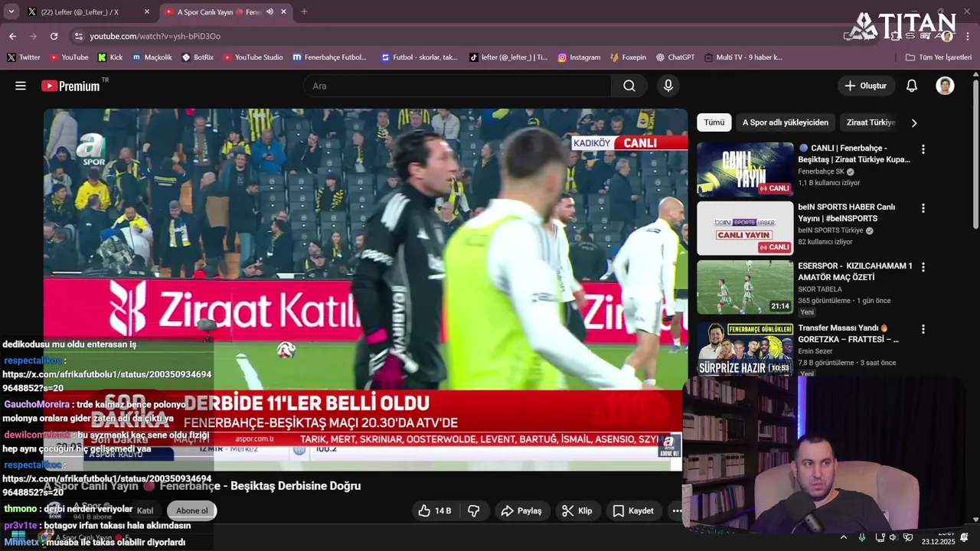Click the taskbar microphone tray icon
Viewport: 980px width, 551px height.
click(x=862, y=537)
